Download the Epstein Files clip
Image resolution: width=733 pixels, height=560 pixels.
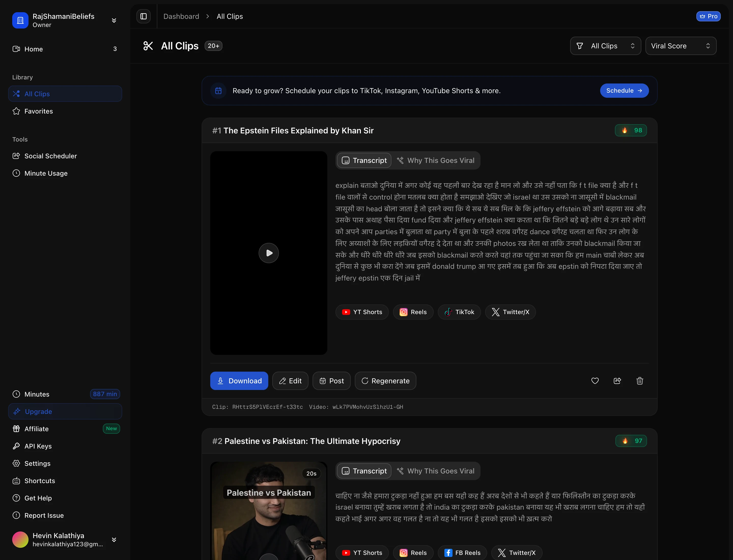click(239, 381)
